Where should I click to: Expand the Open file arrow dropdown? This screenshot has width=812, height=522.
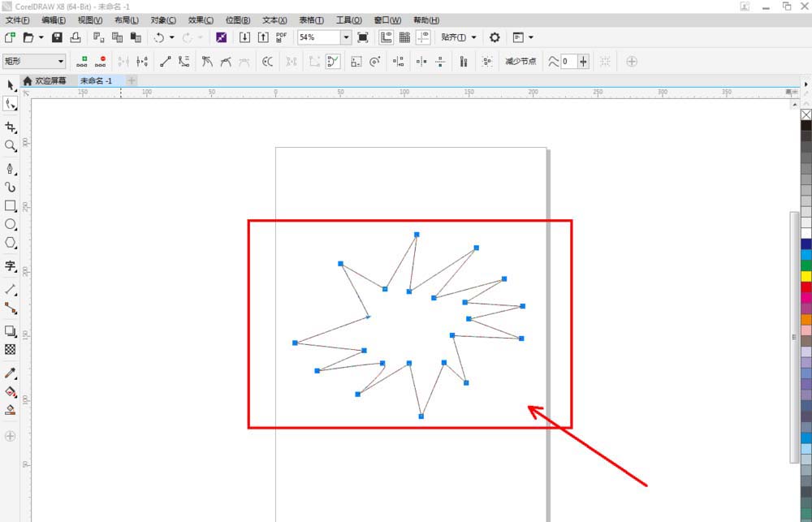point(41,37)
